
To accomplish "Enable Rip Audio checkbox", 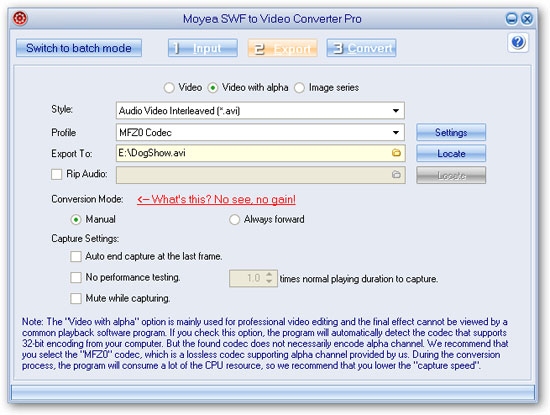I will (x=56, y=174).
